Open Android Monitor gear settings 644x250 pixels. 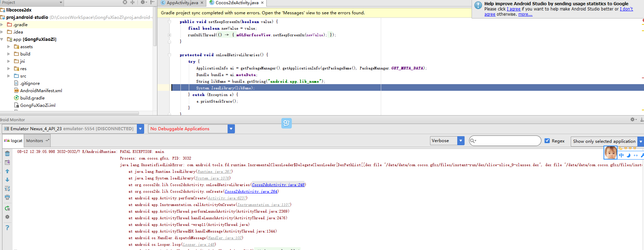(634, 119)
